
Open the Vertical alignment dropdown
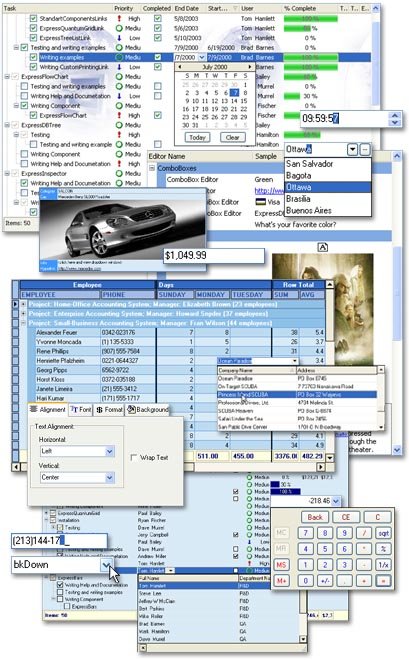point(109,477)
